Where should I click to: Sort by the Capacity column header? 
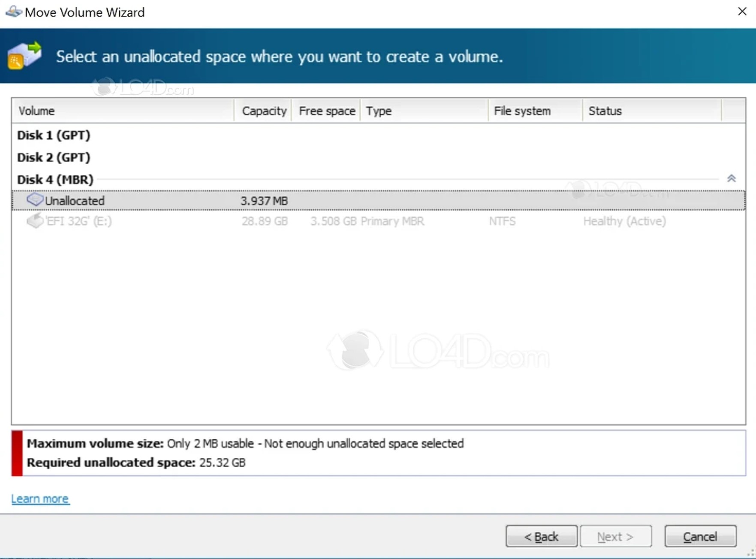263,111
